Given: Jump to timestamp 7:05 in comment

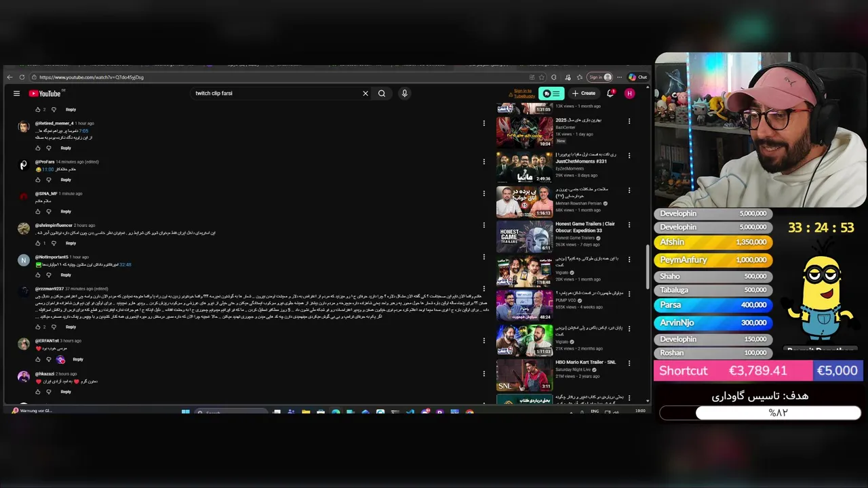Looking at the screenshot, I should (x=84, y=131).
